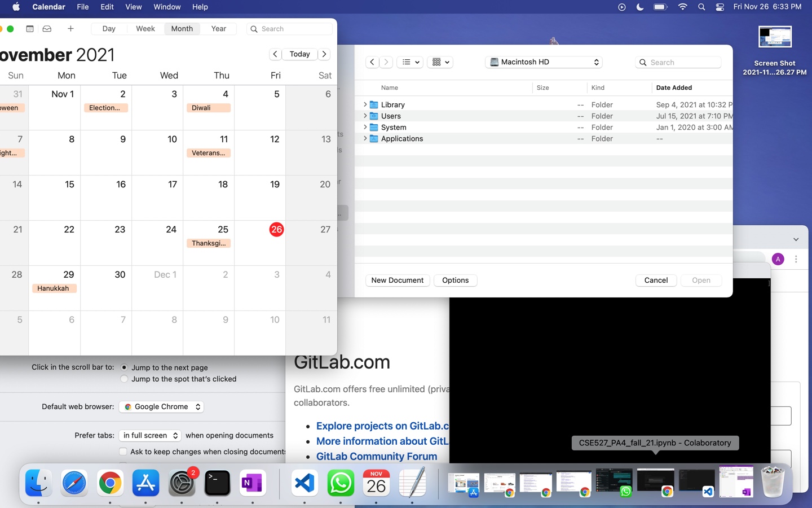Click the Chrome profile avatar A

(778, 259)
